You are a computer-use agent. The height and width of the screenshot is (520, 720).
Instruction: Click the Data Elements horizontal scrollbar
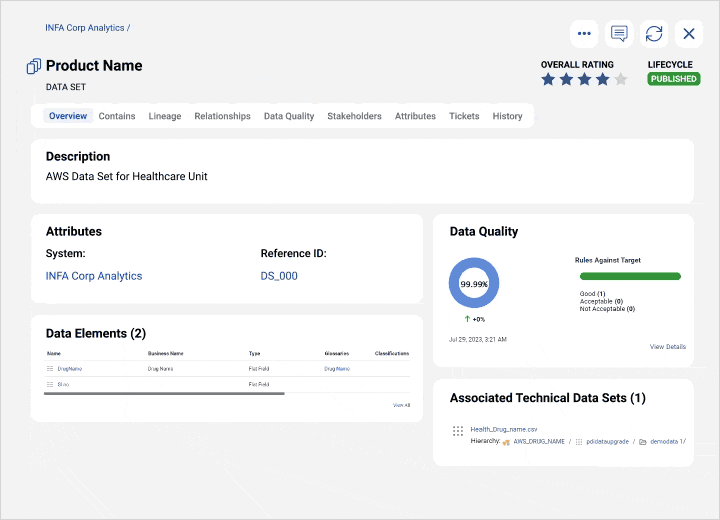pyautogui.click(x=165, y=393)
